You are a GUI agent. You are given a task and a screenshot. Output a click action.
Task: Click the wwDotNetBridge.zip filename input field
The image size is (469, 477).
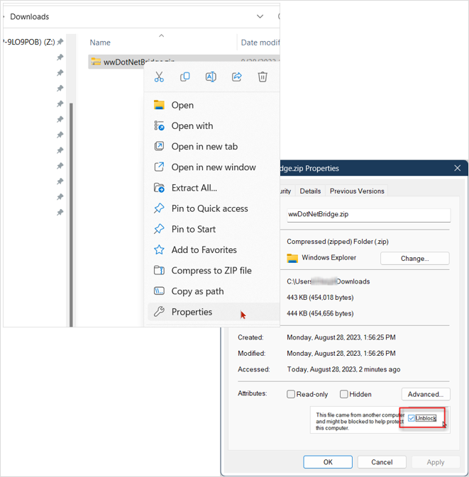pos(369,215)
